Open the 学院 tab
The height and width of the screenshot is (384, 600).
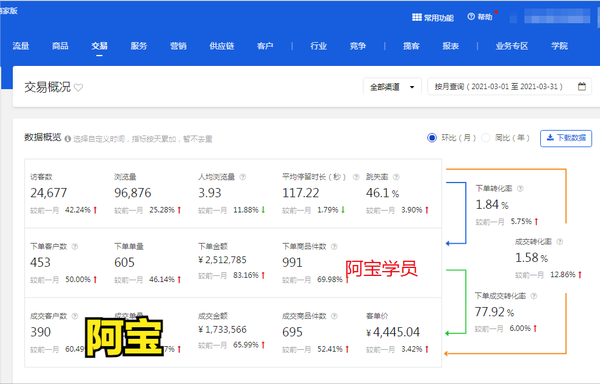559,46
